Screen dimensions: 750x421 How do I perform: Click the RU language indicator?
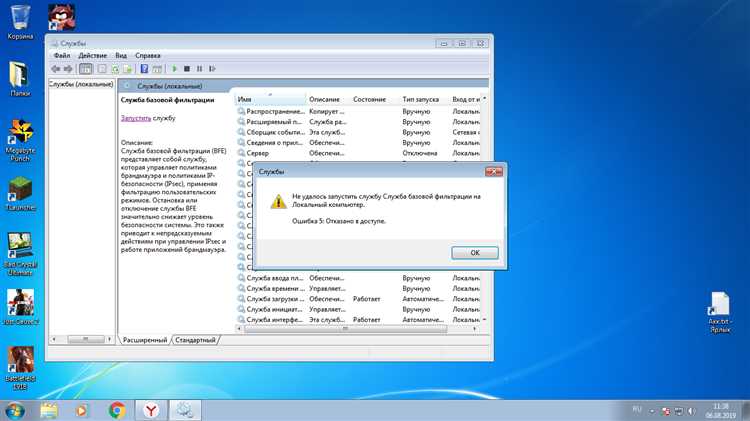coord(637,409)
